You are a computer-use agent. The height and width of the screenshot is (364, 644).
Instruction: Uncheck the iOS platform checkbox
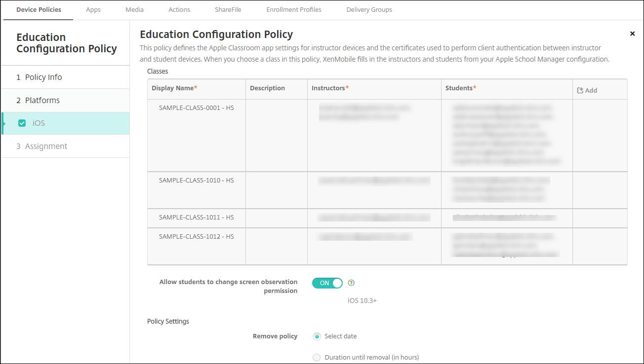tap(22, 123)
